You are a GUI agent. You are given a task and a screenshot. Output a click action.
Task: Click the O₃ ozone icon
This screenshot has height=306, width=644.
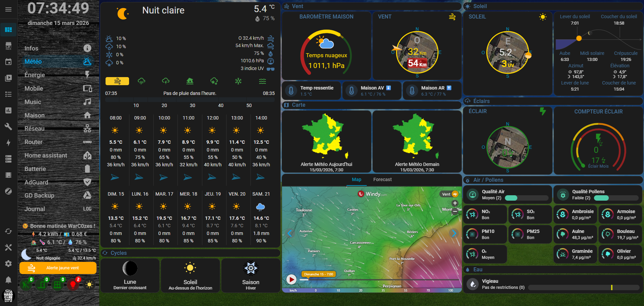(x=472, y=254)
